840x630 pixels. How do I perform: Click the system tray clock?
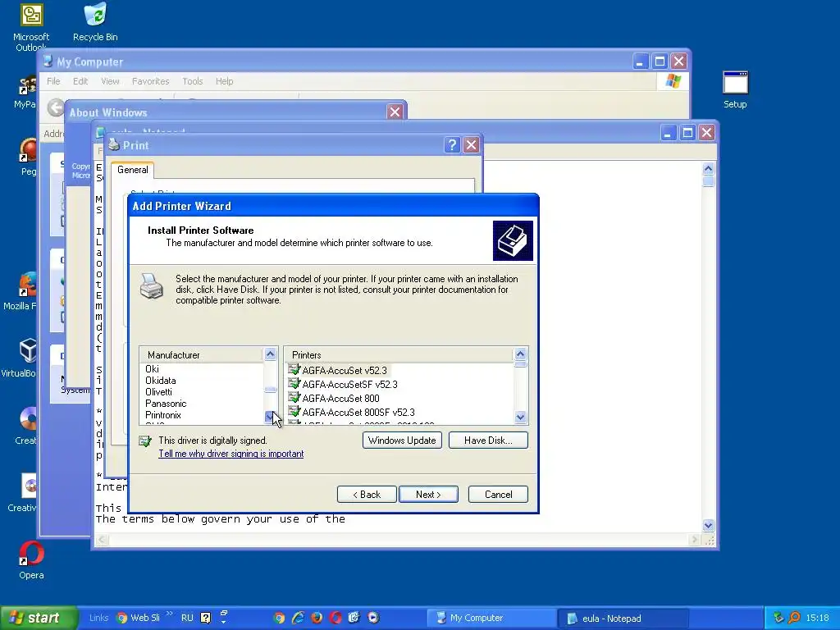(817, 619)
